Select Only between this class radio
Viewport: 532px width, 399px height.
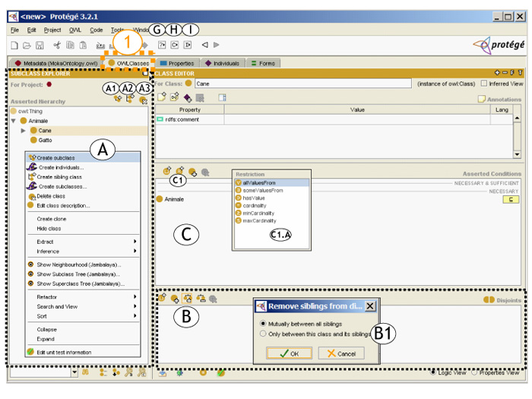(263, 334)
